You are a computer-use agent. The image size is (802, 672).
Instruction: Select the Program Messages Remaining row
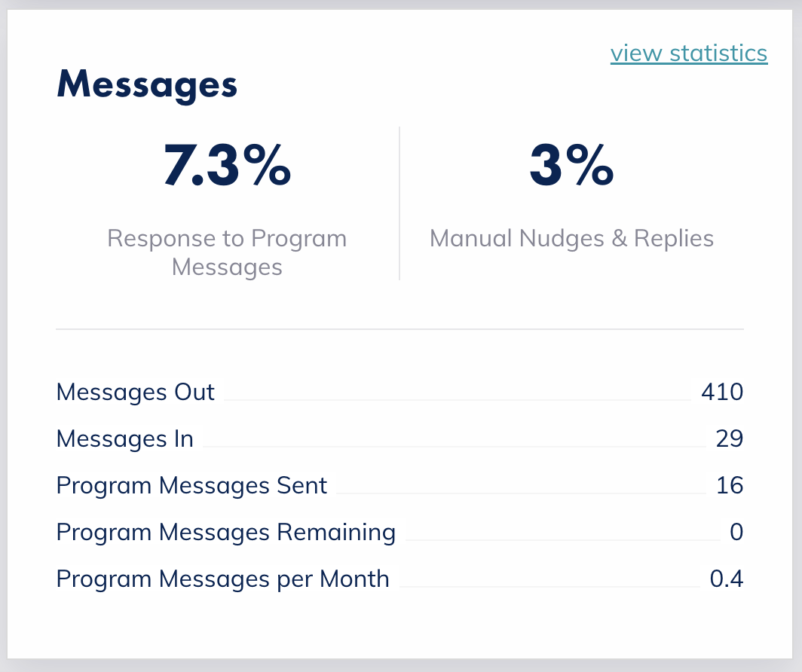225,533
